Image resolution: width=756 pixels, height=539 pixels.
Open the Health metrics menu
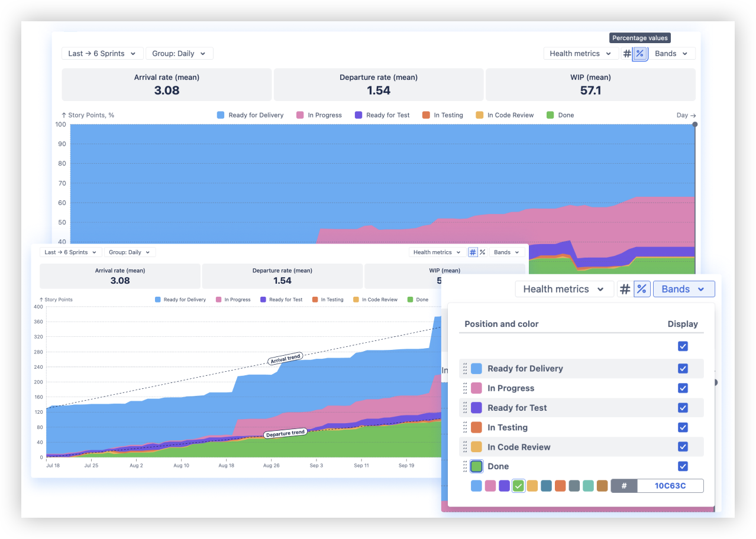coord(580,53)
